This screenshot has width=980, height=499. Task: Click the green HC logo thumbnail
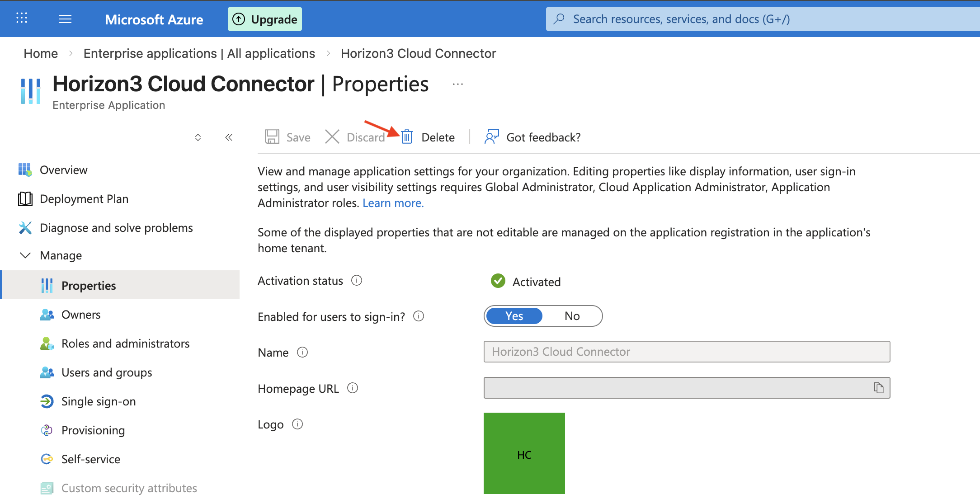(x=524, y=453)
